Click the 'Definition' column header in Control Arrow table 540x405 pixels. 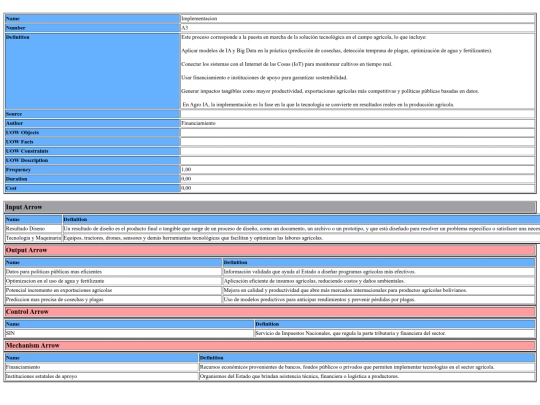click(395, 324)
